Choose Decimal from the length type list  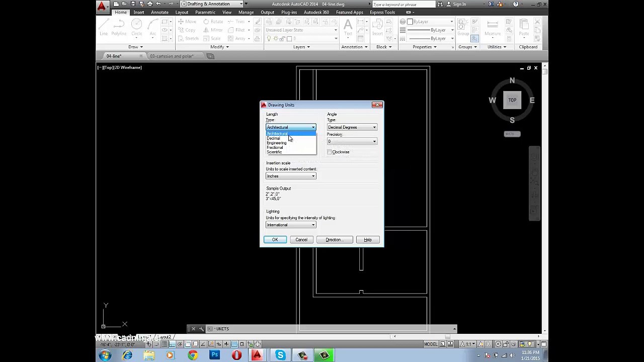point(291,138)
